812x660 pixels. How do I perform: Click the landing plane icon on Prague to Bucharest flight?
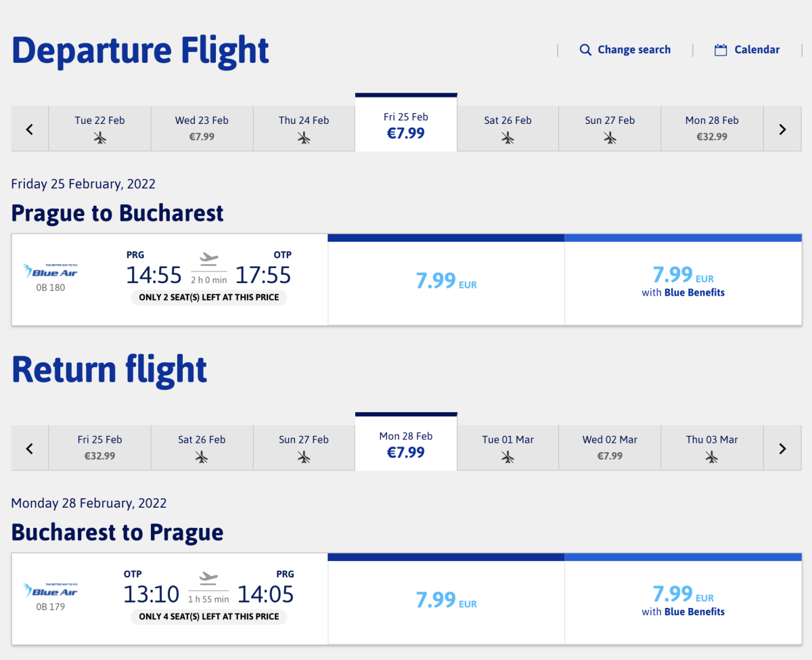click(x=209, y=259)
